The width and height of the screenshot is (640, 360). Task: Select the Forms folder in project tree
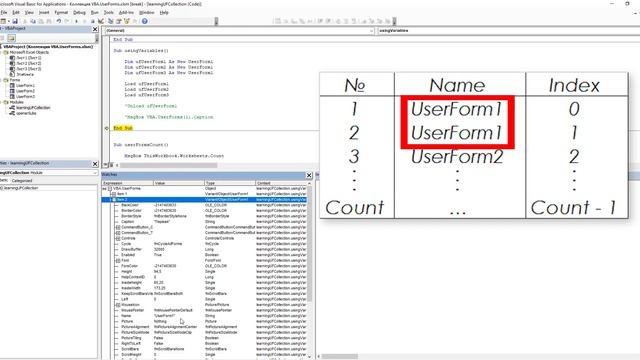point(15,80)
